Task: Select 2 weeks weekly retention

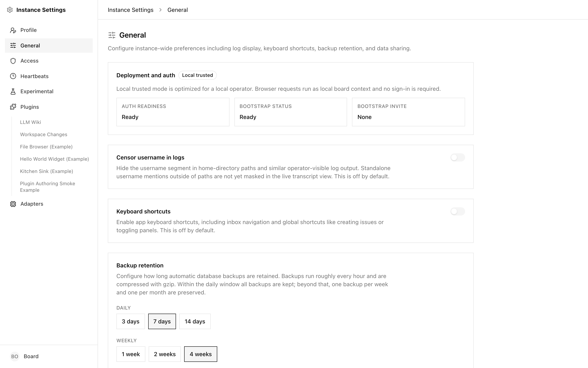Action: point(165,354)
